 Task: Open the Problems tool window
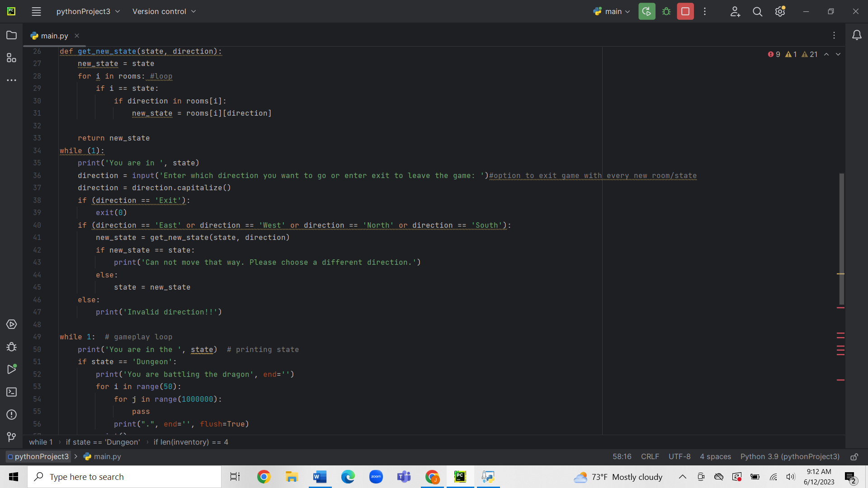point(11,414)
